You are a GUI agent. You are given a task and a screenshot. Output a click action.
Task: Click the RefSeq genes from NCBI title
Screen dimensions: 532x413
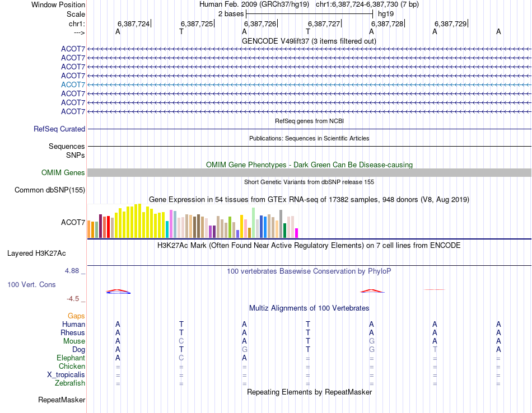click(x=310, y=121)
